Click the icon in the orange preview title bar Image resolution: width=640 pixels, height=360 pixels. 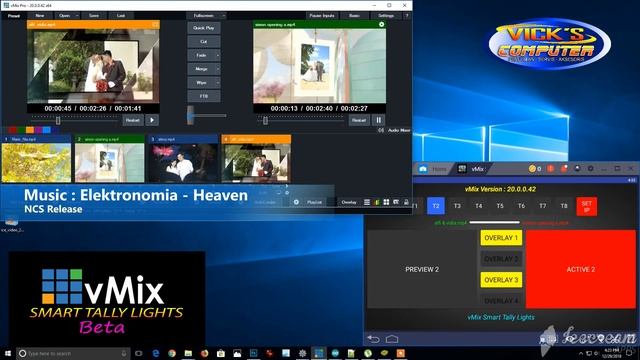point(155,24)
